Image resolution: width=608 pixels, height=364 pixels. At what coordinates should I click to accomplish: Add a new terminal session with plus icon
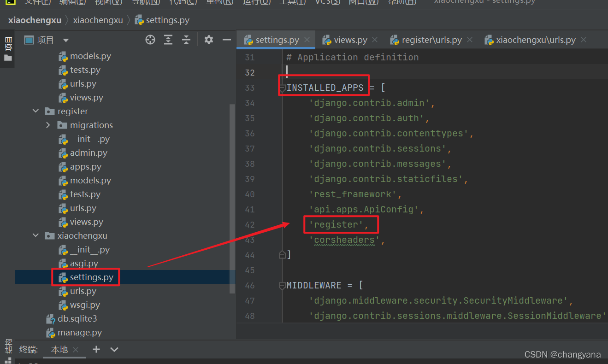point(96,349)
